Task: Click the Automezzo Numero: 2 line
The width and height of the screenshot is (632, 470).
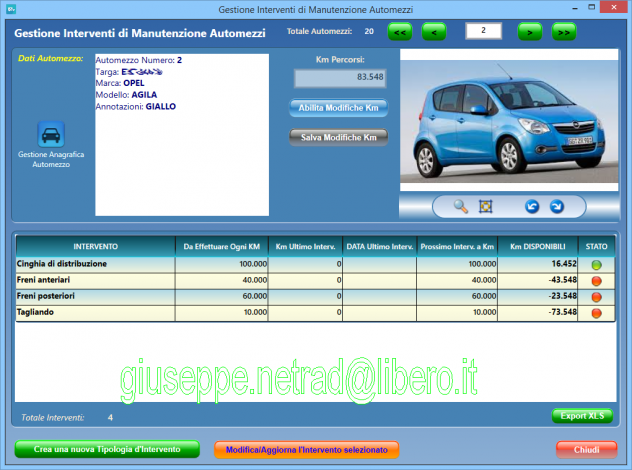Action: [x=139, y=60]
